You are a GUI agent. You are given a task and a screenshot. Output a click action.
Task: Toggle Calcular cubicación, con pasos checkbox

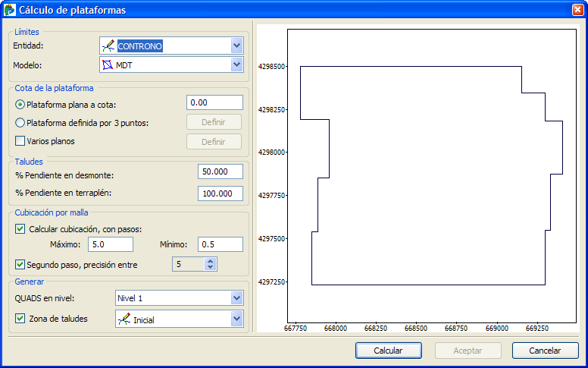click(x=20, y=229)
